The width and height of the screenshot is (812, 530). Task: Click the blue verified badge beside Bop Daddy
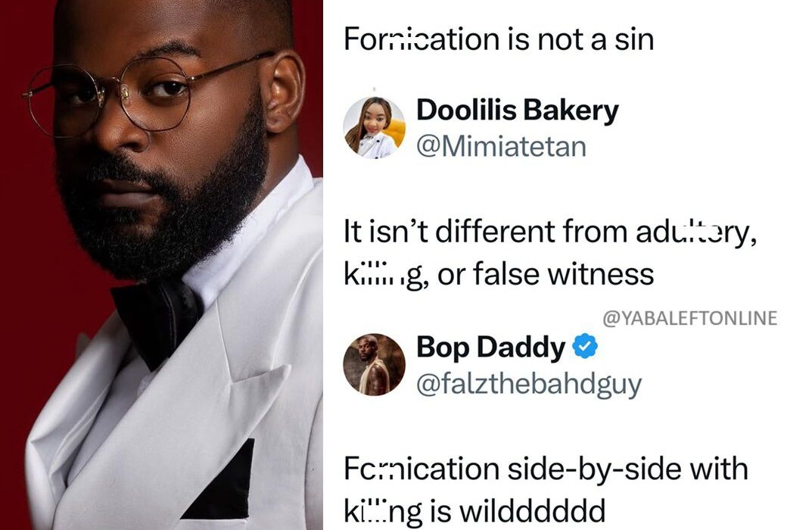pyautogui.click(x=585, y=347)
